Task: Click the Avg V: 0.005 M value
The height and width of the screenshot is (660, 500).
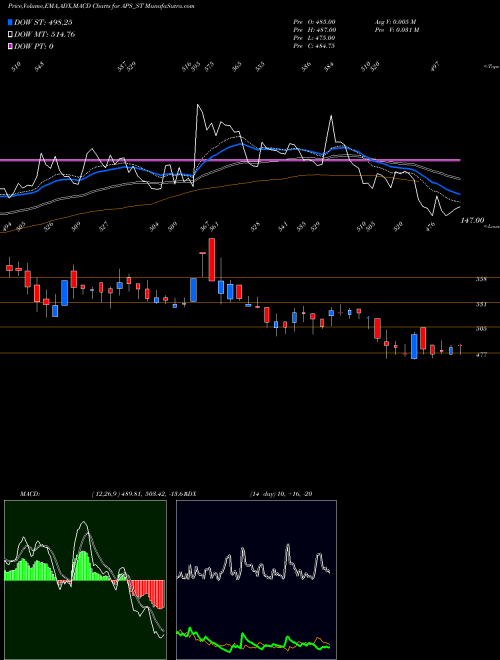Action: click(x=395, y=22)
